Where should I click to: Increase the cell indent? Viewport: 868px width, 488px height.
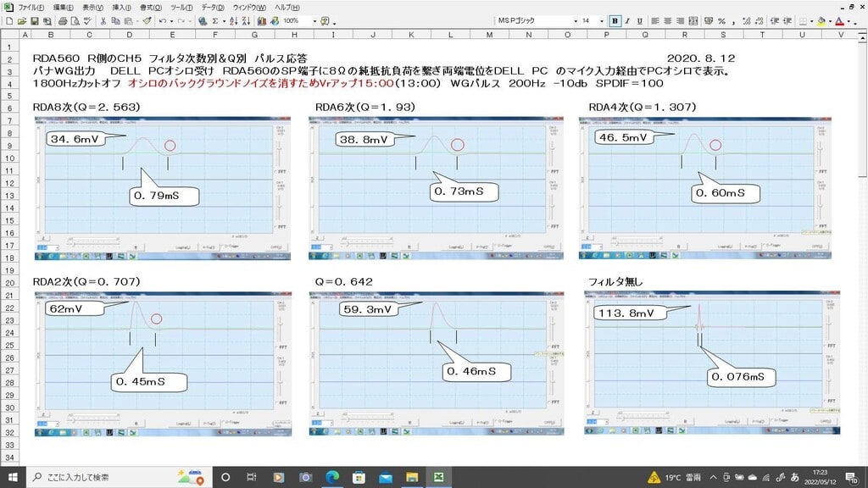click(787, 21)
